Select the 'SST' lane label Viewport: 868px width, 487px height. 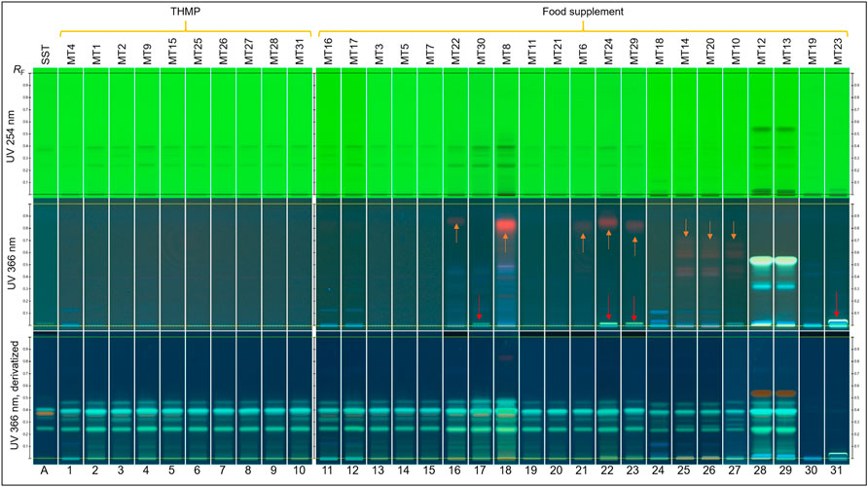point(46,55)
